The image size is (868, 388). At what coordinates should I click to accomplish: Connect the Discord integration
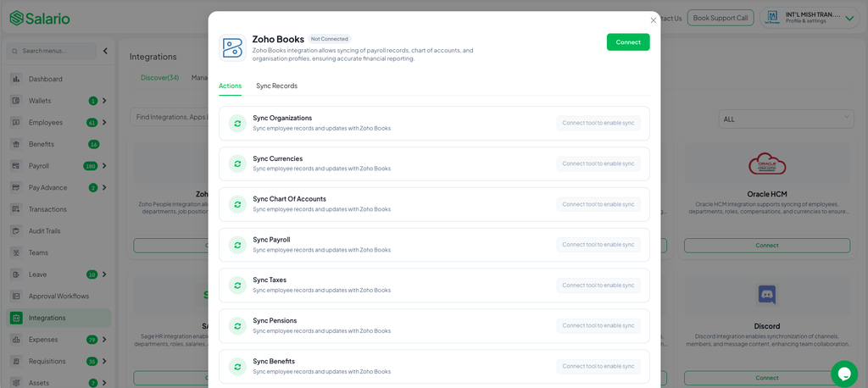coord(767,378)
